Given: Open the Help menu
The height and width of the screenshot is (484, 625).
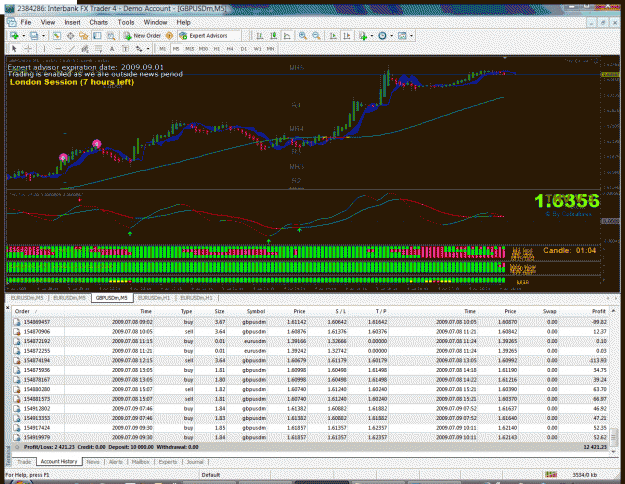Looking at the screenshot, I should (183, 22).
